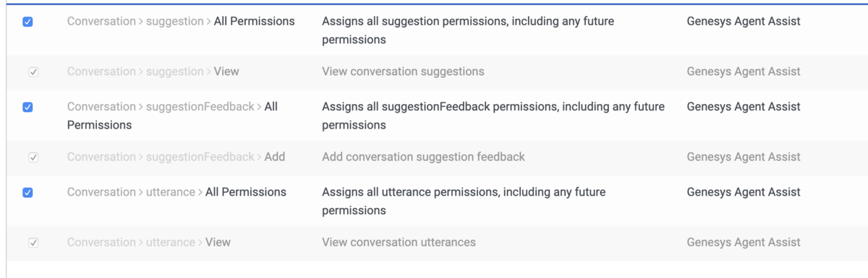Viewport: 868px width, 278px height.
Task: Select Conversation > suggestion > All Permissions label
Action: pos(181,22)
